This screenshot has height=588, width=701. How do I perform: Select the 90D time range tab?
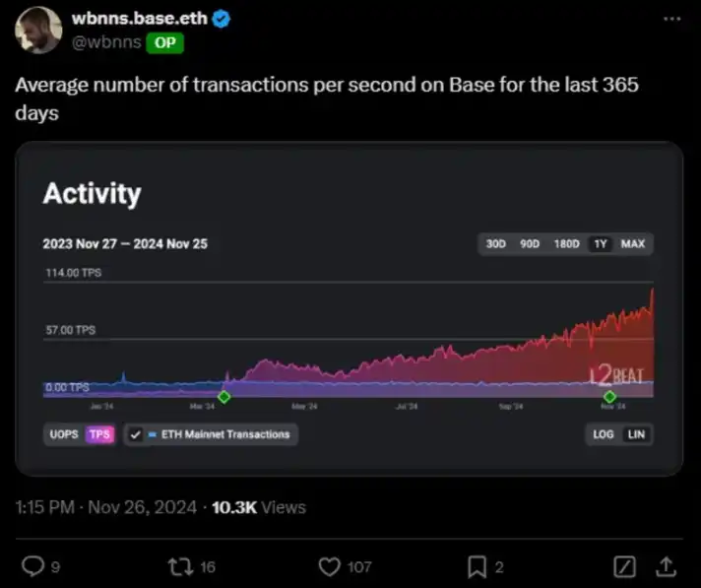click(x=530, y=244)
